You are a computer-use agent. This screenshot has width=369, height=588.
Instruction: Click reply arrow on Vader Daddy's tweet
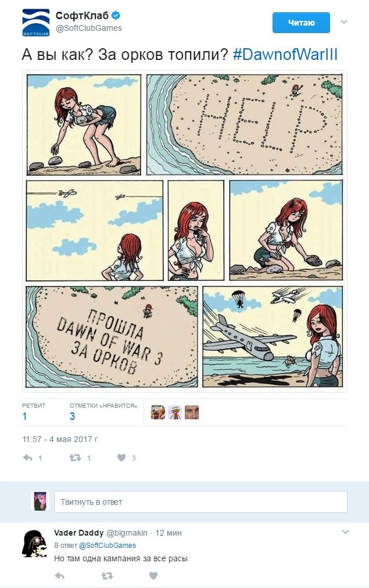point(60,576)
